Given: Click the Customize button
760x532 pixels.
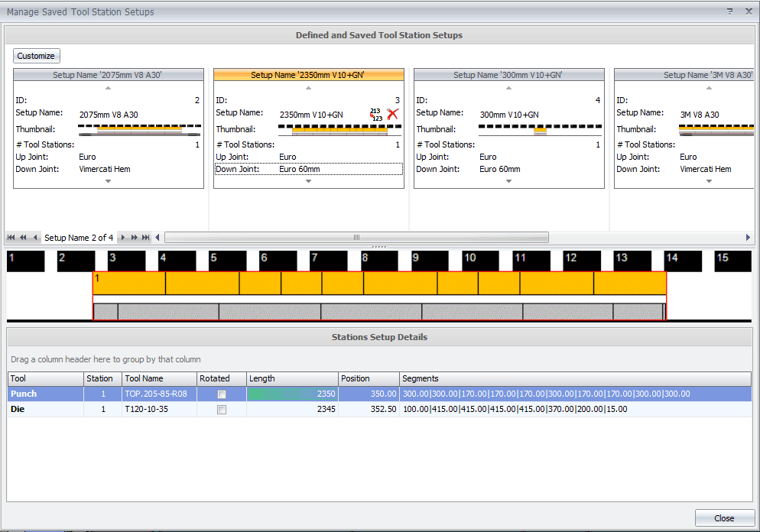Looking at the screenshot, I should pos(36,56).
